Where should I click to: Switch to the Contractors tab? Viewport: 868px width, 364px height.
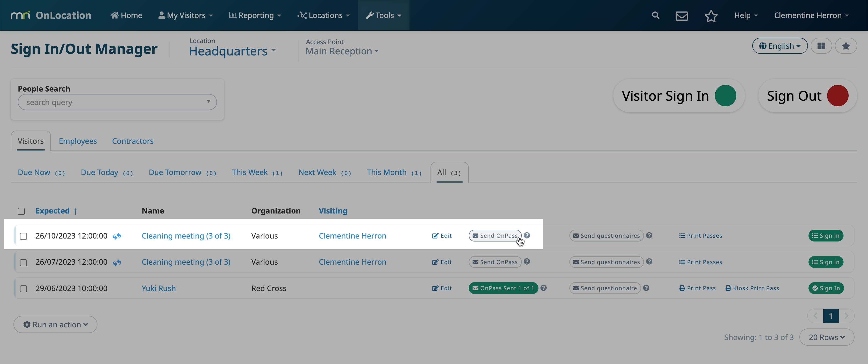(133, 141)
